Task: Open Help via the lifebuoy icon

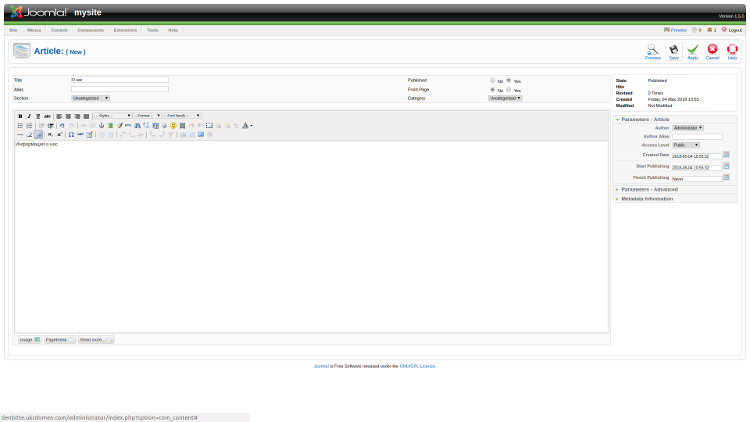Action: click(x=732, y=50)
